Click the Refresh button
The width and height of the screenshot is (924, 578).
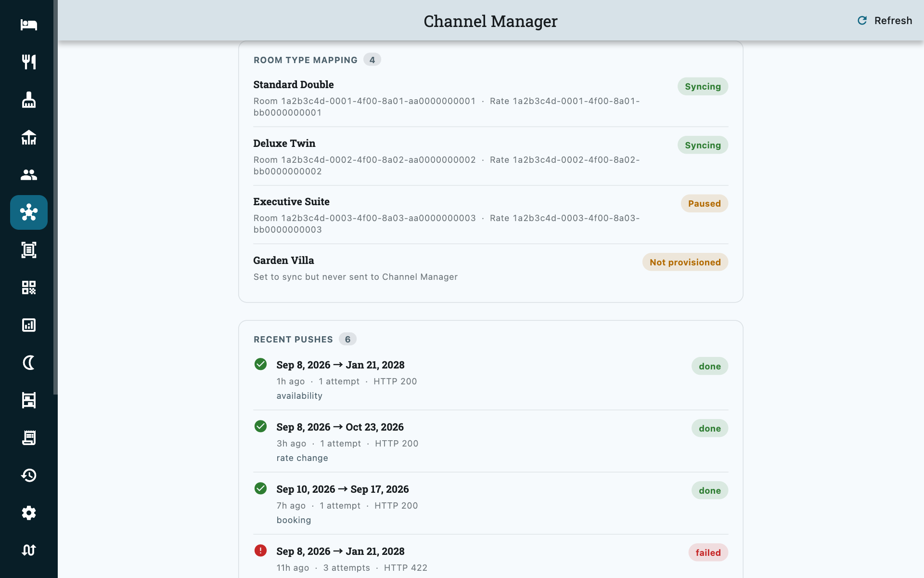point(885,21)
